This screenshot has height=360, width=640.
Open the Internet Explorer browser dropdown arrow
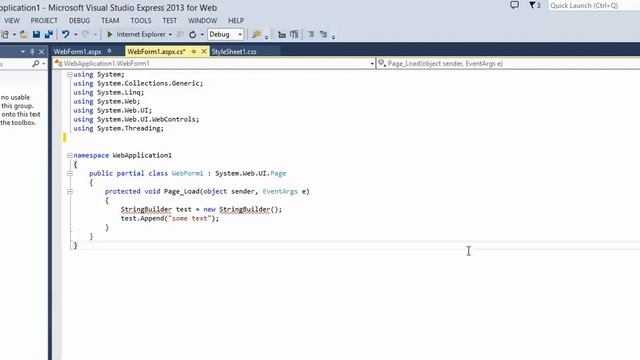tap(170, 35)
